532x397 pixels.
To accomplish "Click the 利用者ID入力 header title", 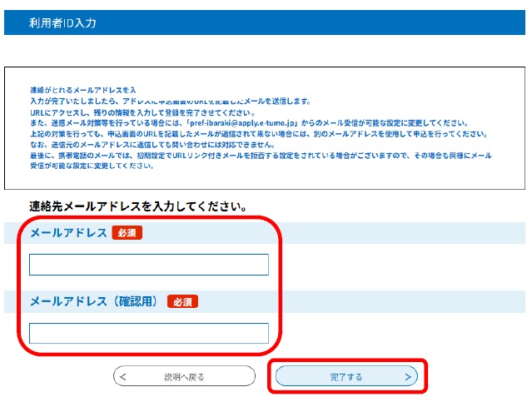I will click(62, 22).
